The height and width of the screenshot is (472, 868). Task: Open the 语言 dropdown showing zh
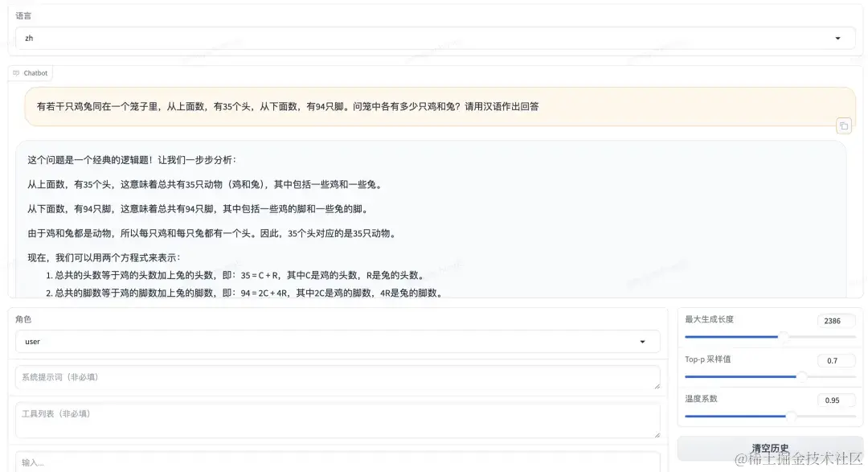(x=434, y=38)
